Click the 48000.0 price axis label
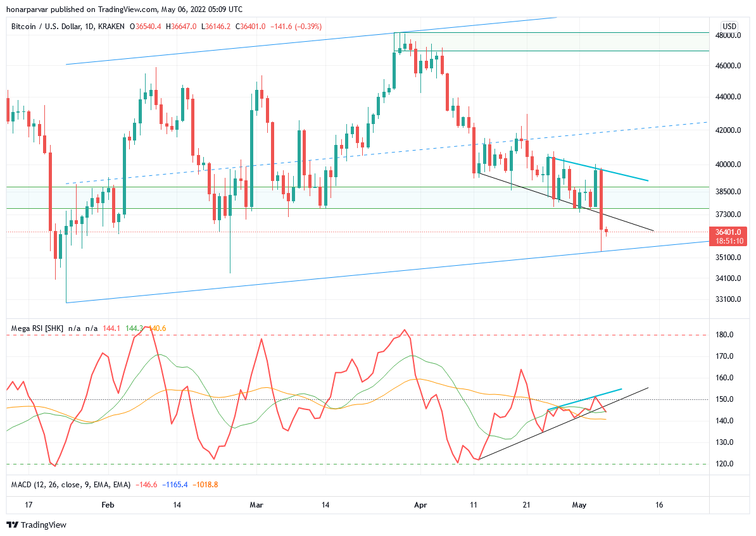756x536 pixels. tap(728, 35)
